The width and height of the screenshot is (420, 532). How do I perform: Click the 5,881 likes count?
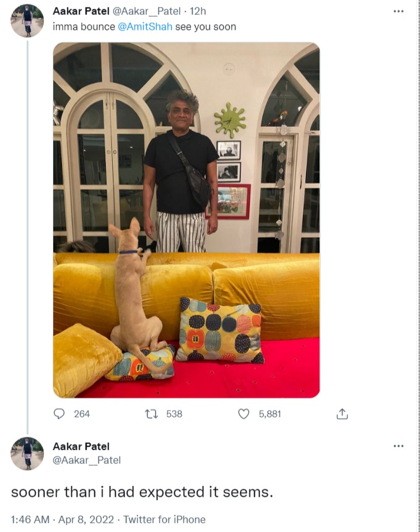[x=269, y=414]
